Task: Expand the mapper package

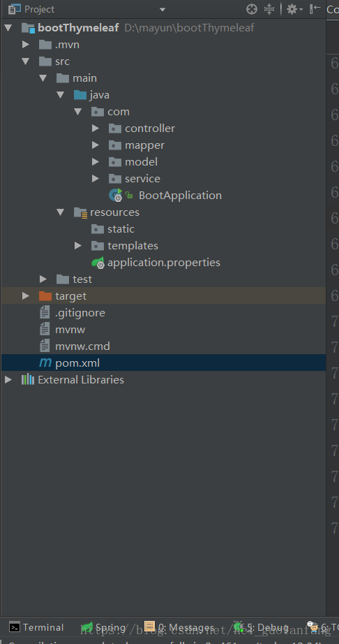Action: coord(96,145)
